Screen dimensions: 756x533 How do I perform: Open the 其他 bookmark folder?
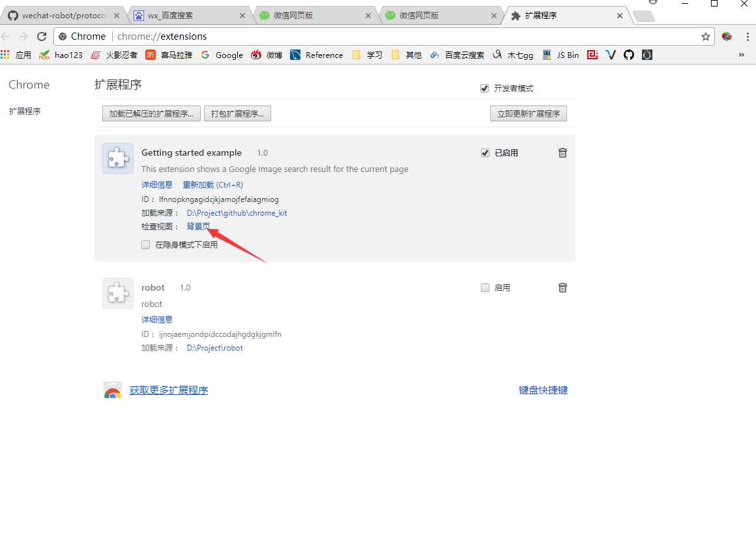pyautogui.click(x=406, y=55)
